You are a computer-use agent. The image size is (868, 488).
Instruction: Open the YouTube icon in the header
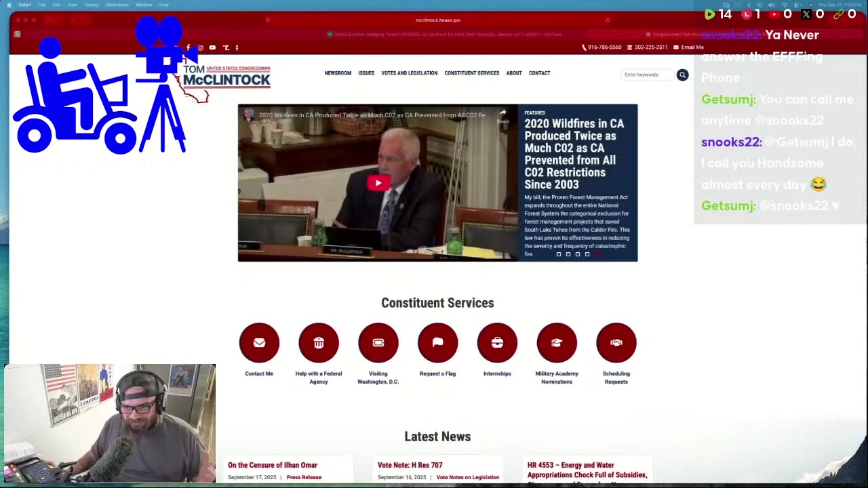click(x=212, y=47)
